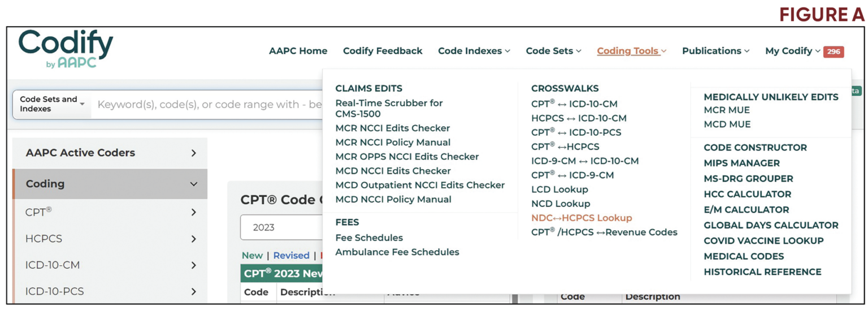Expand the CPT sidebar item chevron
Viewport: 868px width, 310px height.
pos(194,212)
